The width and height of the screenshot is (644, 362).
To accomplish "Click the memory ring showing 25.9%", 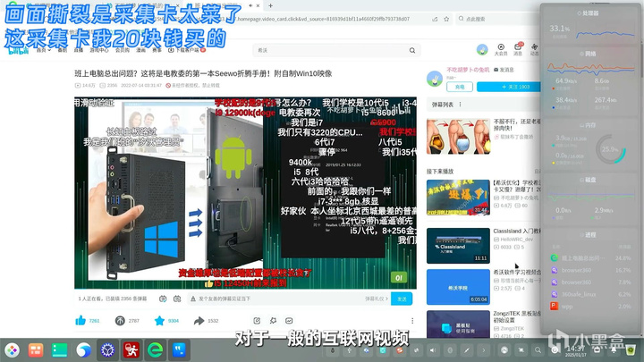I will click(x=610, y=149).
